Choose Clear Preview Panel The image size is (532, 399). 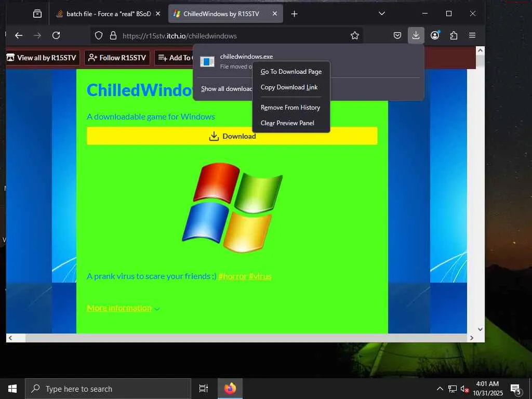291,123
